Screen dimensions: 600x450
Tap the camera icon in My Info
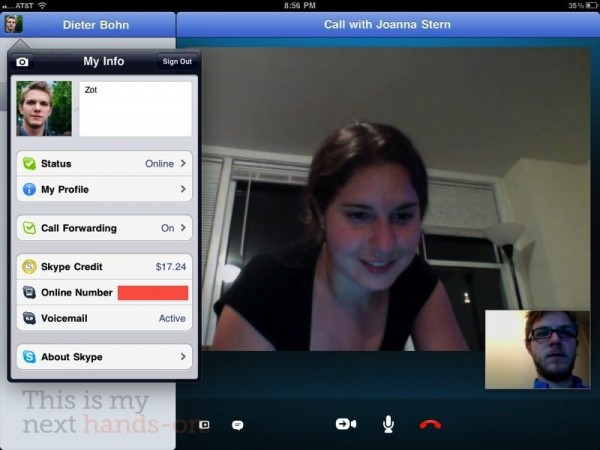22,62
